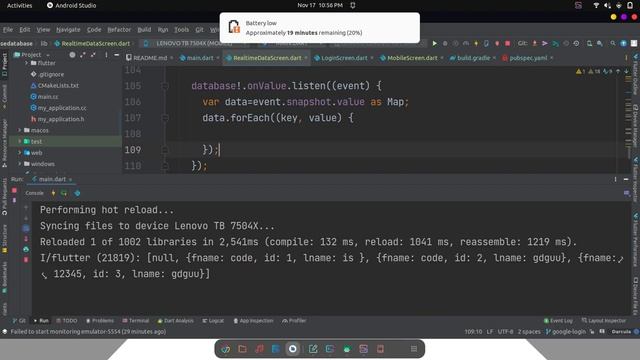Go to the next highlighted error with the down arrow
The height and width of the screenshot is (360, 640).
[626, 71]
